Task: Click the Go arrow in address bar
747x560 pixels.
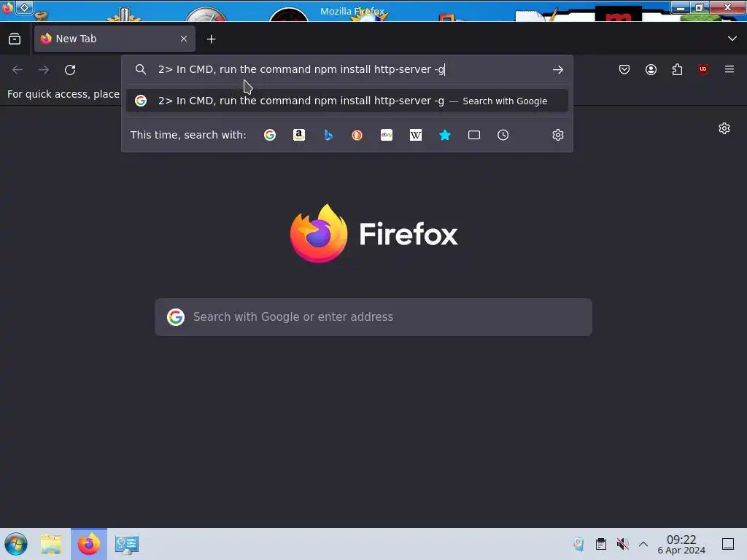Action: (x=558, y=70)
